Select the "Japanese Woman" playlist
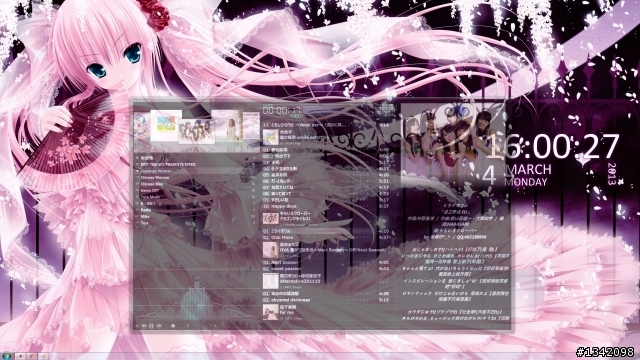The height and width of the screenshot is (360, 640). point(156,171)
